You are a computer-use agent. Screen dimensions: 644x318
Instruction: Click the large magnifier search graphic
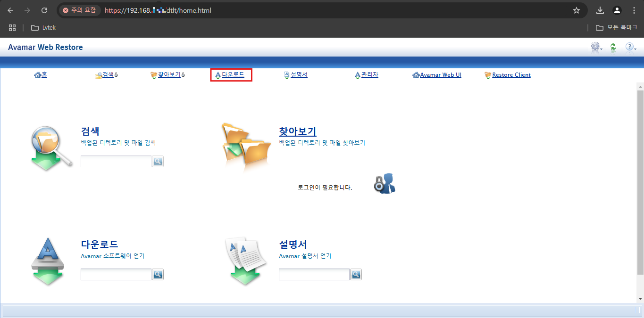point(51,148)
